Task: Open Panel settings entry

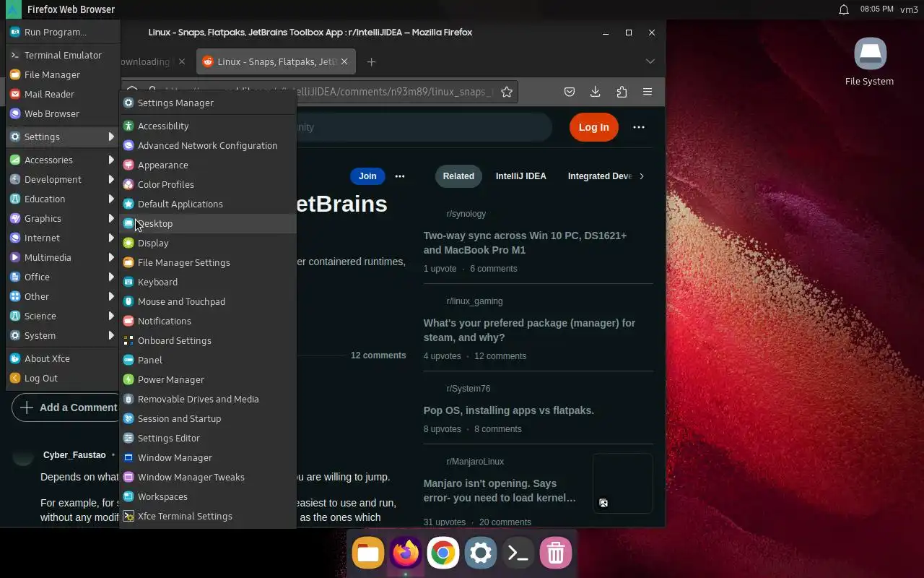Action: 208,360
